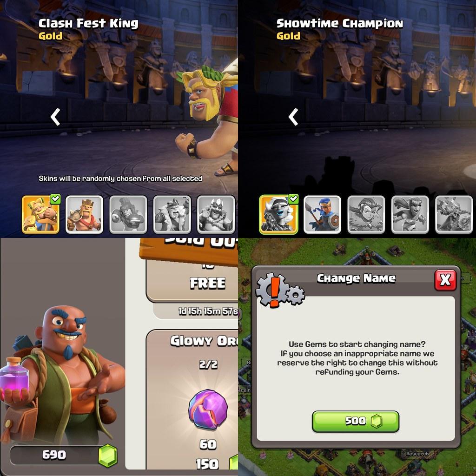Screen dimensions: 476x476
Task: Claim the FREE trader offer
Action: coord(208,283)
